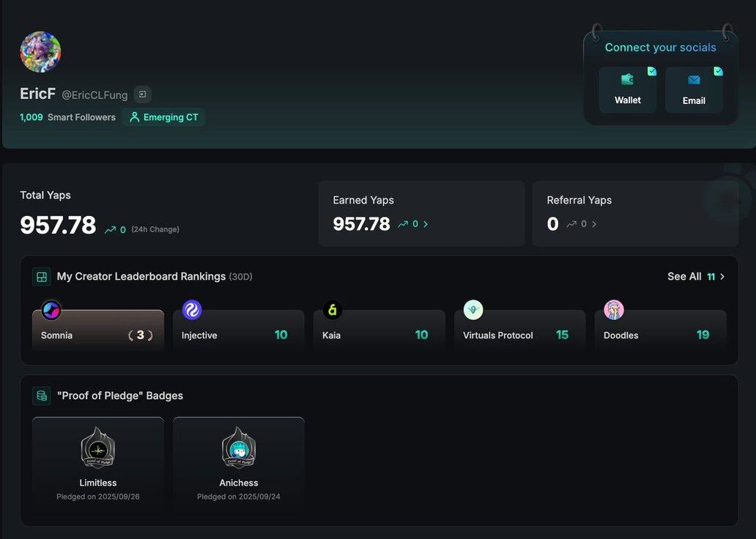756x539 pixels.
Task: Click the EricF profile avatar
Action: [40, 52]
